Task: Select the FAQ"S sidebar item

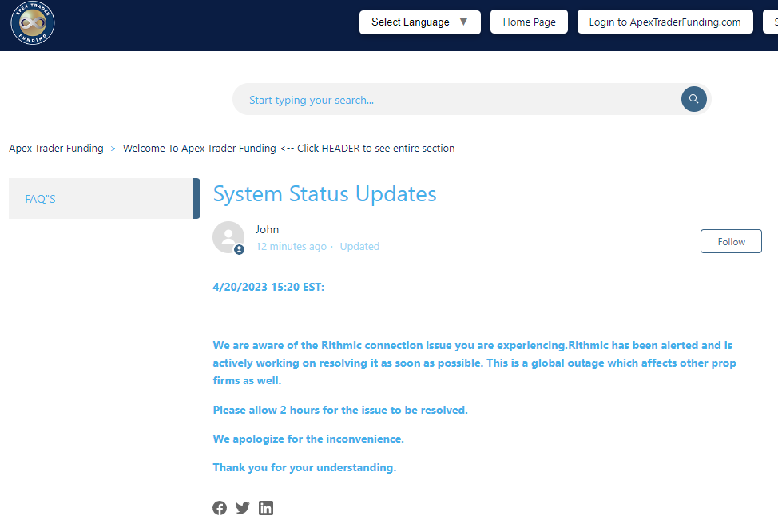Action: pyautogui.click(x=104, y=199)
